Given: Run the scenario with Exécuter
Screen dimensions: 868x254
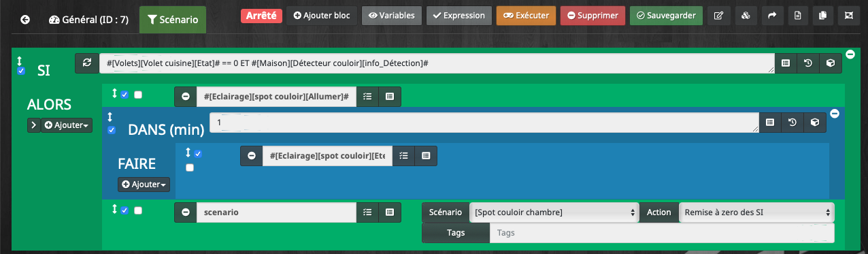Looking at the screenshot, I should tap(527, 15).
